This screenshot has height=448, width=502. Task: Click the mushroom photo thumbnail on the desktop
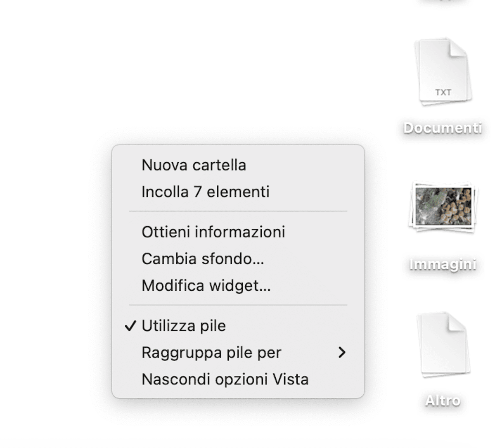[x=443, y=206]
